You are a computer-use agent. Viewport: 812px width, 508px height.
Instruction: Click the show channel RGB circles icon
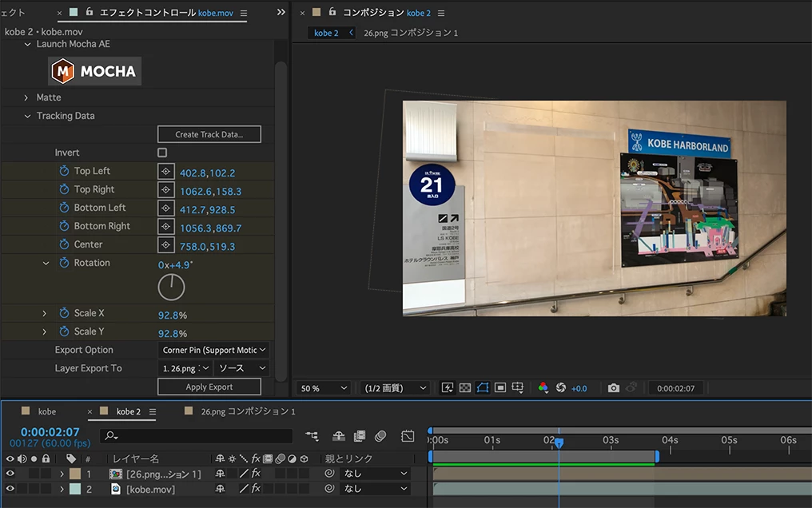[x=543, y=388]
